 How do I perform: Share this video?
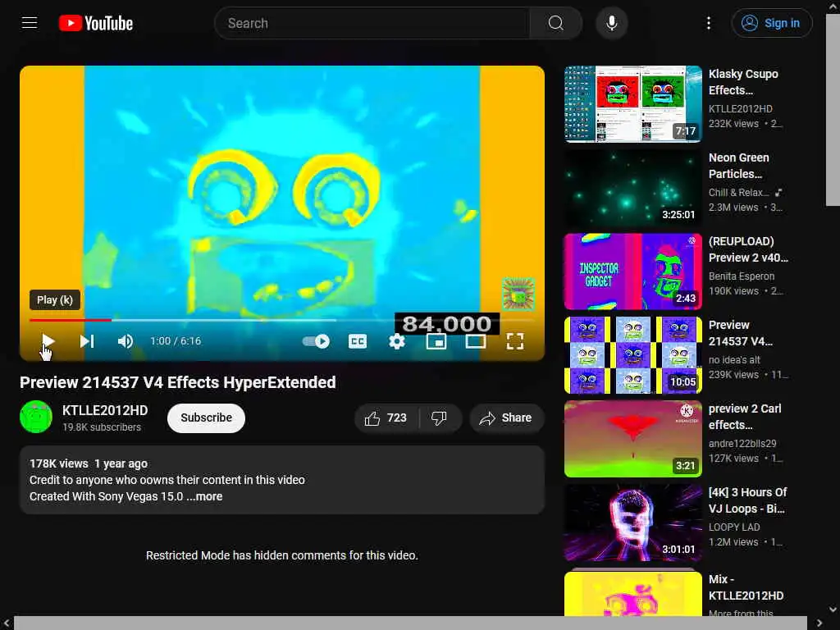tap(506, 418)
